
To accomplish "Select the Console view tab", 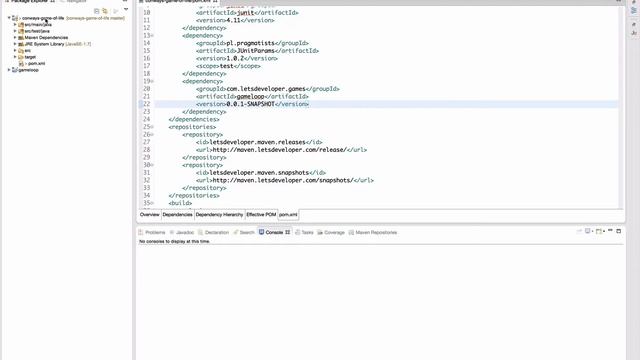I will pos(274,232).
